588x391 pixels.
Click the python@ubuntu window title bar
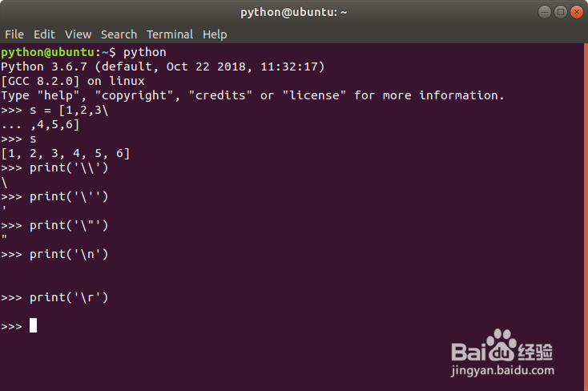coord(293,12)
